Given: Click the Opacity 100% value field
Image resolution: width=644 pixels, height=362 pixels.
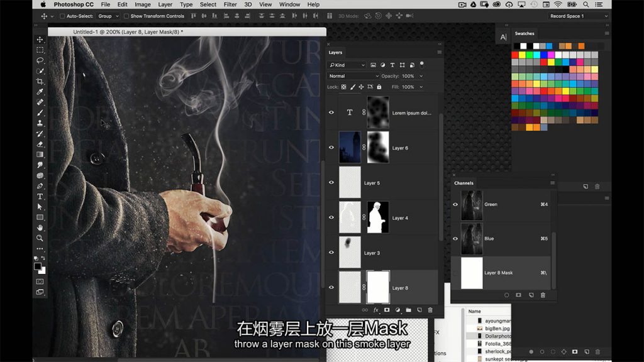Looking at the screenshot, I should tap(408, 76).
